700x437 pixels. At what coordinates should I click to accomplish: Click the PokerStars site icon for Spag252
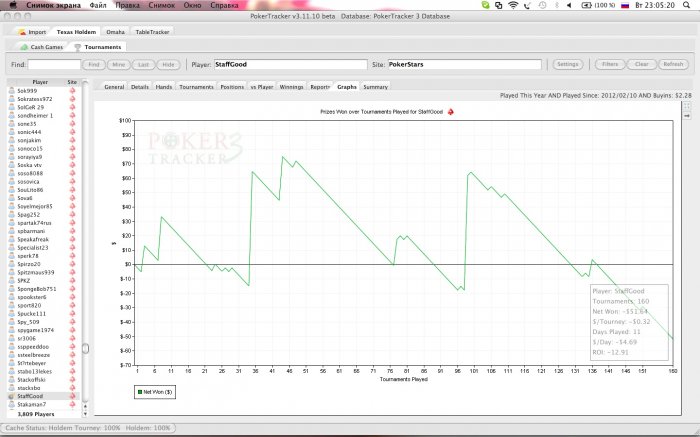[x=72, y=215]
